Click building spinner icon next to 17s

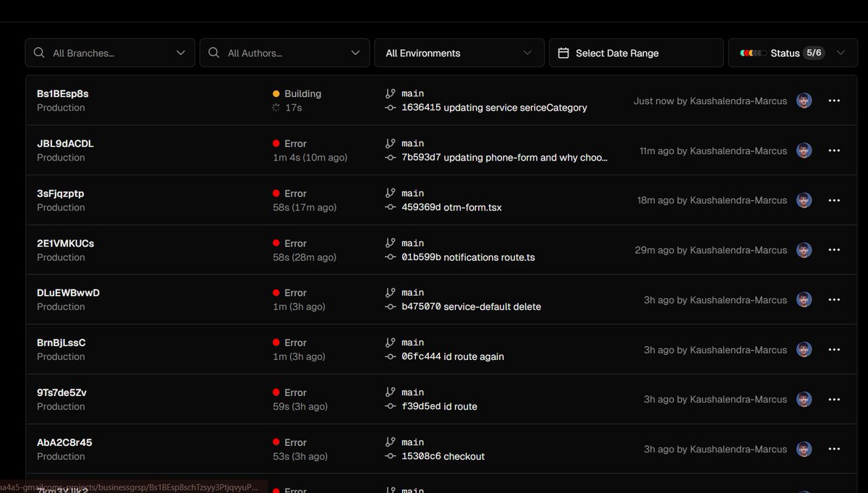[276, 108]
